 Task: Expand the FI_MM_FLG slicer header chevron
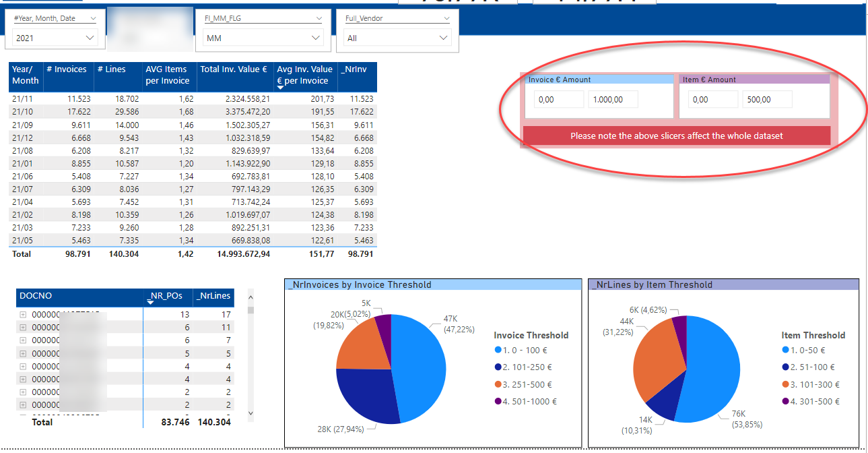(x=319, y=19)
